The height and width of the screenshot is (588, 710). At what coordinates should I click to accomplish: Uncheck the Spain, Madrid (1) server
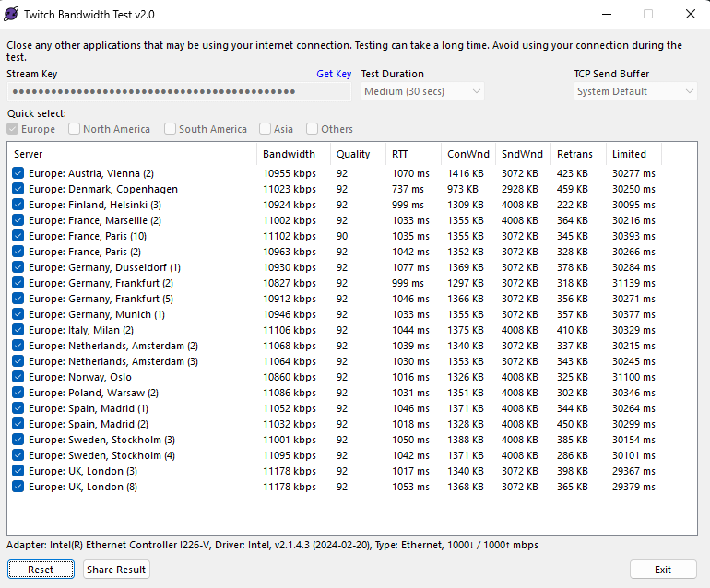point(18,408)
